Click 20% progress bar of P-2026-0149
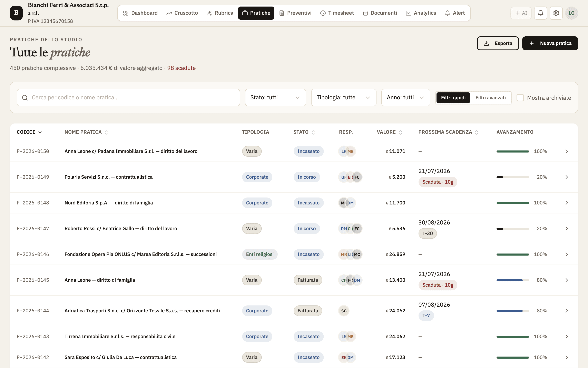Image resolution: width=588 pixels, height=368 pixels. [x=513, y=177]
